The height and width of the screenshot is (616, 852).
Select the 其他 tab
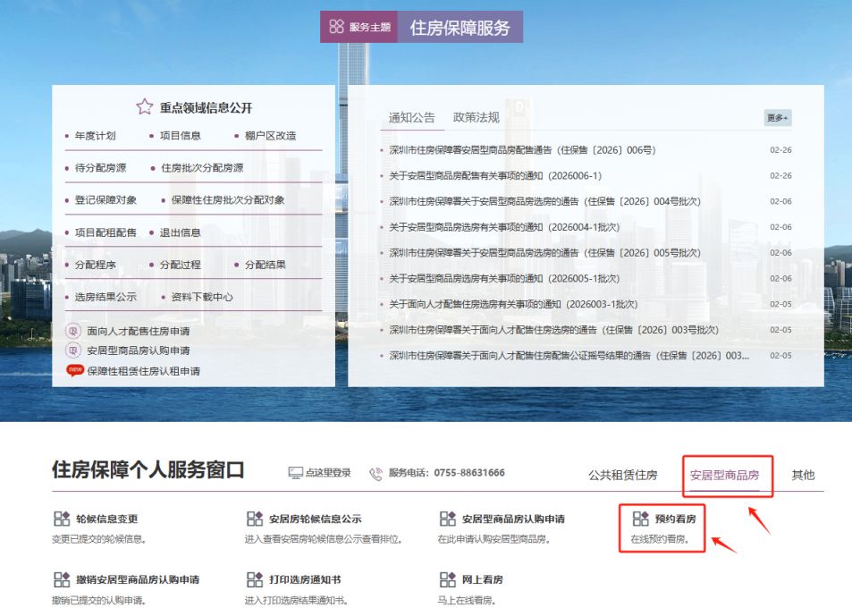803,476
